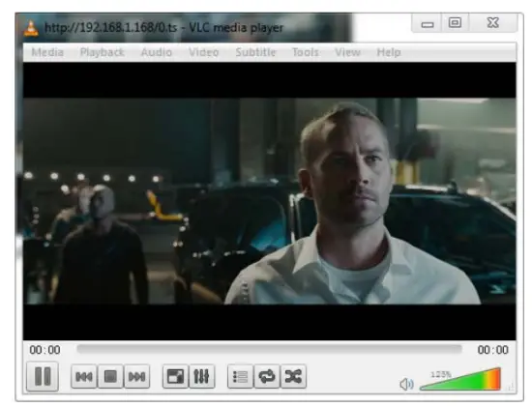Open the Audio menu

(x=157, y=52)
